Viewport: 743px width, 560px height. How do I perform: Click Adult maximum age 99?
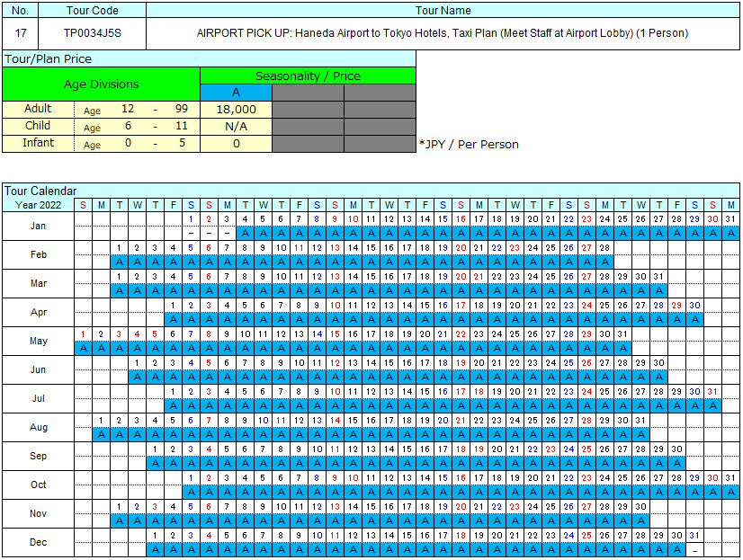click(x=182, y=109)
